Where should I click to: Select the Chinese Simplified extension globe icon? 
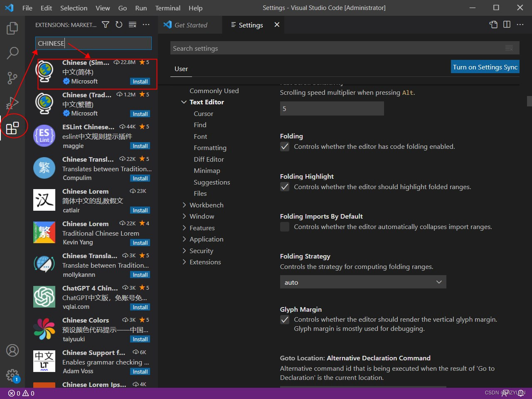point(44,71)
